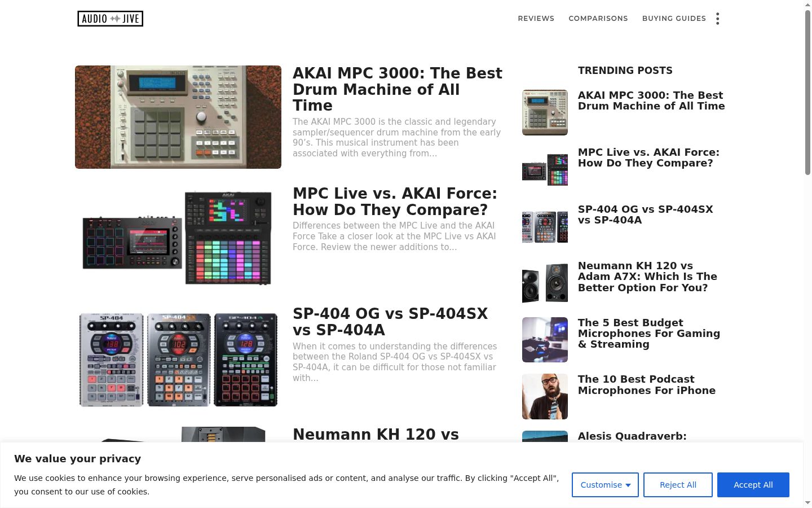
Task: Open trending thumbnail for Neumann KH 120 vs Adam A7X
Action: click(x=545, y=283)
